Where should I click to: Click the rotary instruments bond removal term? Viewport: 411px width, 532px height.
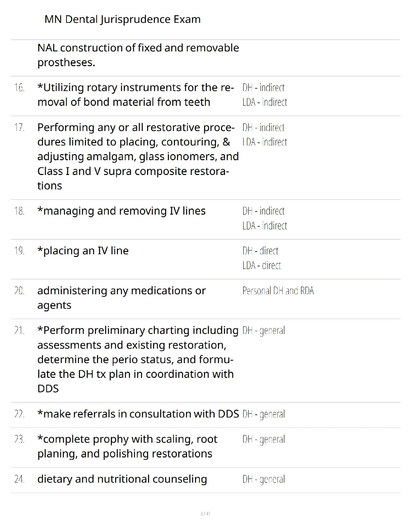(x=136, y=95)
